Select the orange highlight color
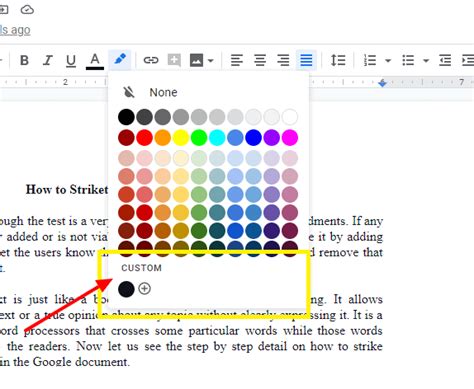The height and width of the screenshot is (389, 474). (x=163, y=137)
